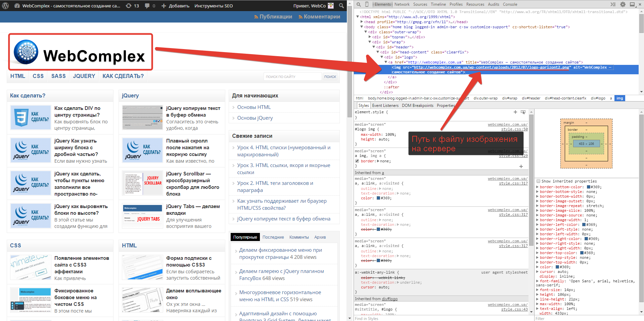Open Инструменты SEO in admin bar

tap(214, 6)
